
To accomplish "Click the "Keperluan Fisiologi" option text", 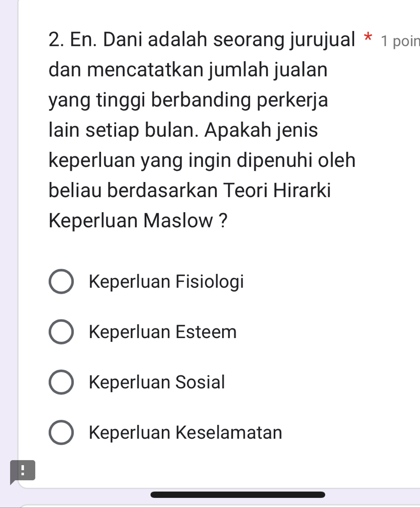I will (x=166, y=282).
